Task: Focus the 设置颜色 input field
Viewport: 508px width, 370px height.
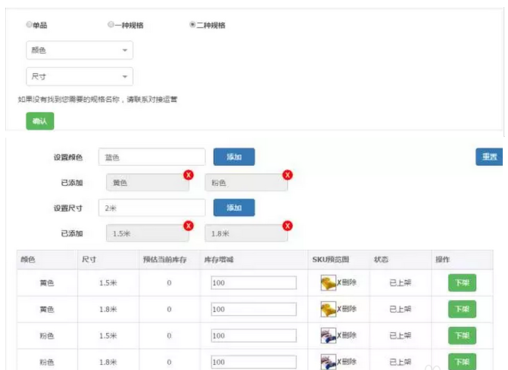Action: pyautogui.click(x=152, y=157)
